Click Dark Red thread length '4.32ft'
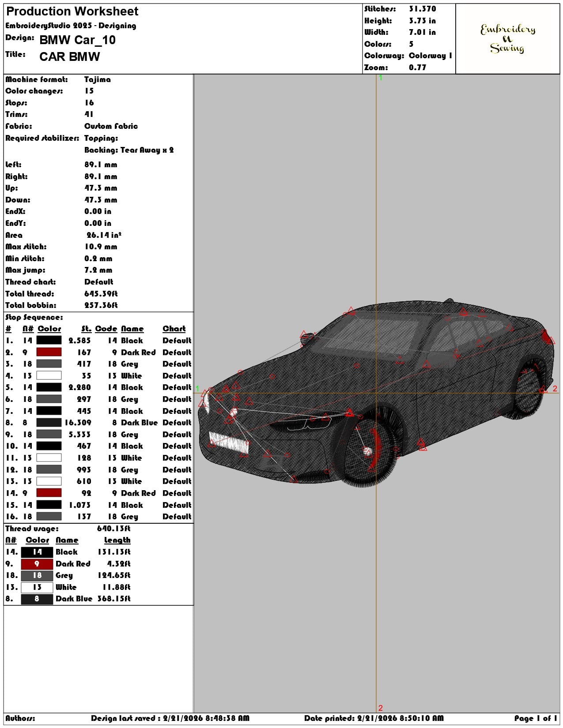This screenshot has height=728, width=563. point(118,563)
